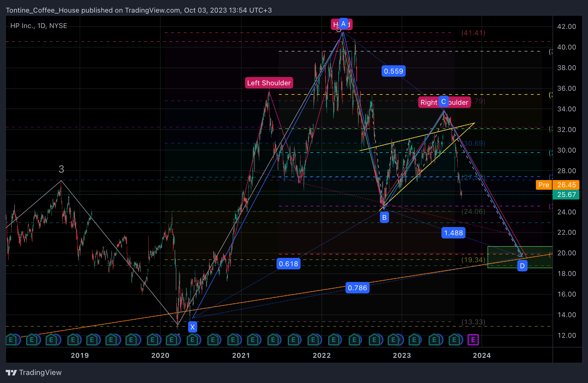The width and height of the screenshot is (588, 383).
Task: Select the Left Shoulder pattern label
Action: pyautogui.click(x=269, y=83)
